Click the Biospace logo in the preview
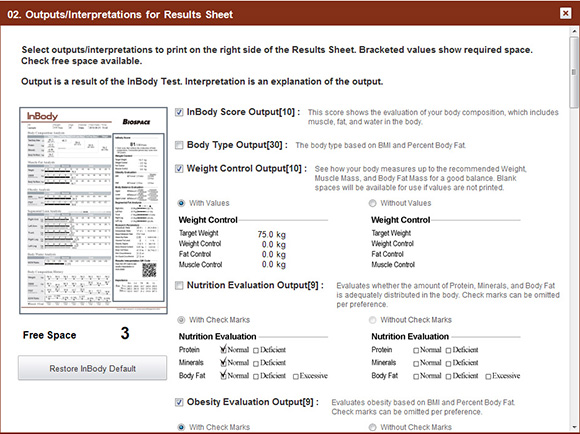The width and height of the screenshot is (580, 434). 136,122
